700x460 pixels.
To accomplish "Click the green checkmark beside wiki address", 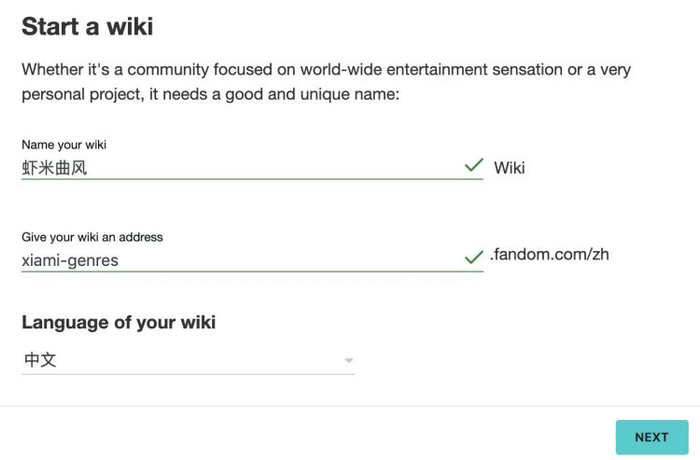I will 474,258.
